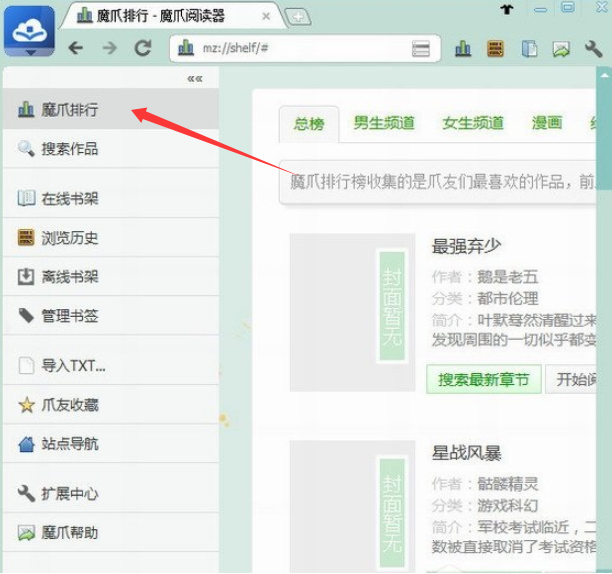
Task: Choose 导入TXT... in the sidebar
Action: point(110,366)
